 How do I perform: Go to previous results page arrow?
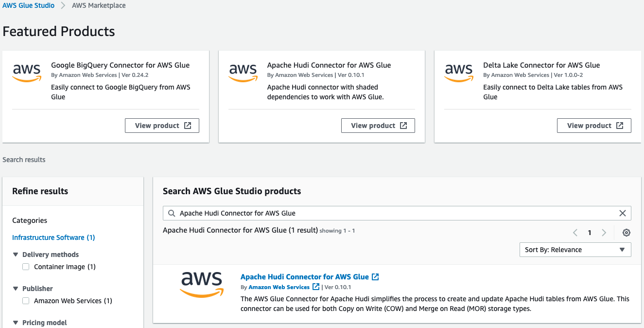(575, 233)
